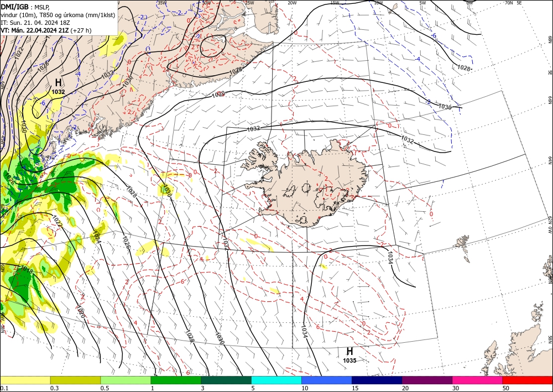
Task: Choose the navy 15 mm legend swatch
Action: click(x=377, y=380)
